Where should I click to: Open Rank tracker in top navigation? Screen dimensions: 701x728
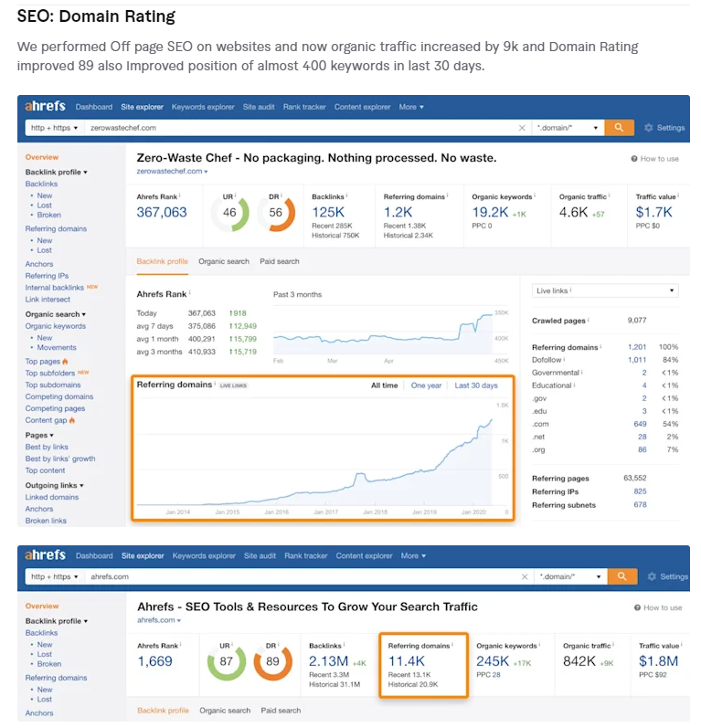(x=304, y=107)
